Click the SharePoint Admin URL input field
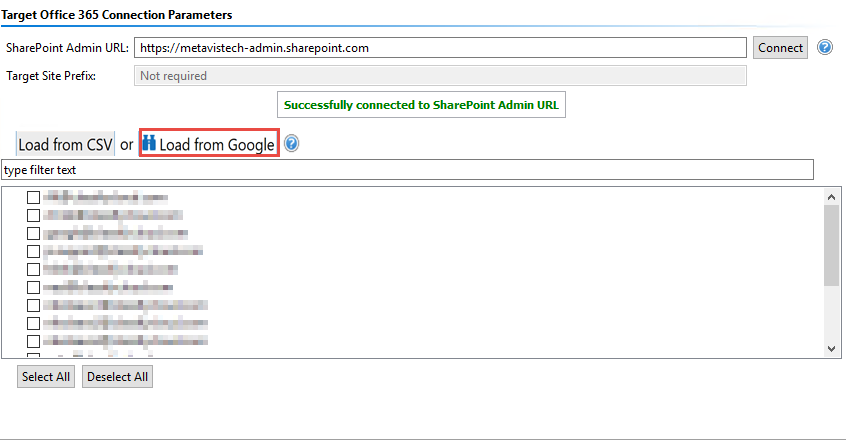Viewport: 846px width, 440px height. tap(440, 47)
